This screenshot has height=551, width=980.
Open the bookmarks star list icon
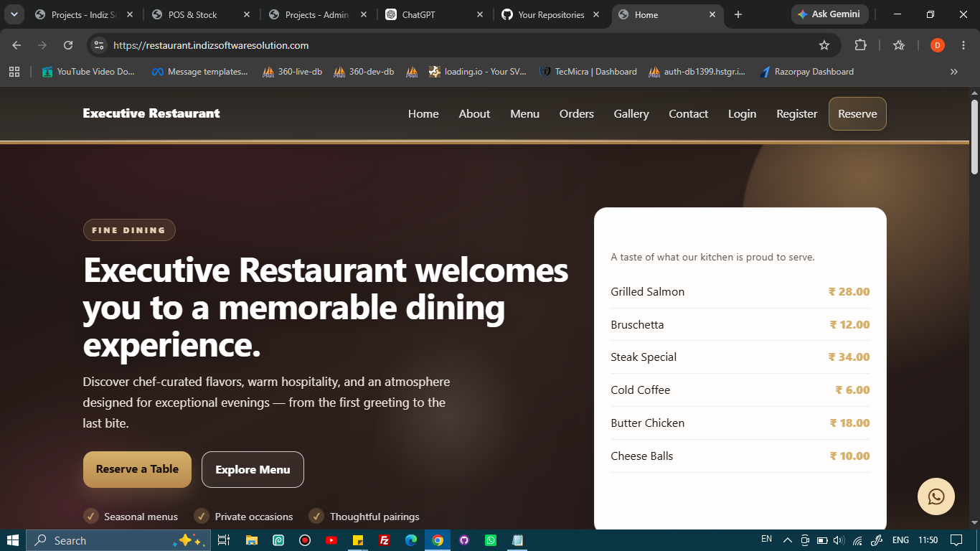[x=899, y=45]
